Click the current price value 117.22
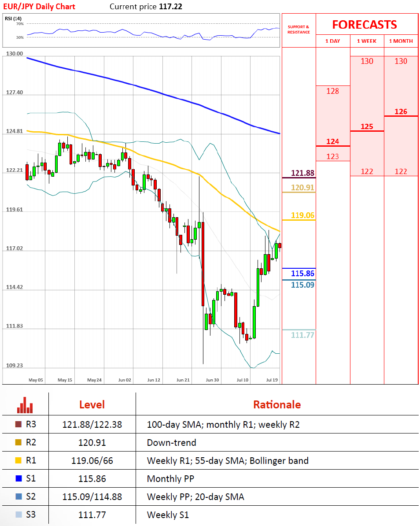420x526 pixels. pyautogui.click(x=171, y=7)
